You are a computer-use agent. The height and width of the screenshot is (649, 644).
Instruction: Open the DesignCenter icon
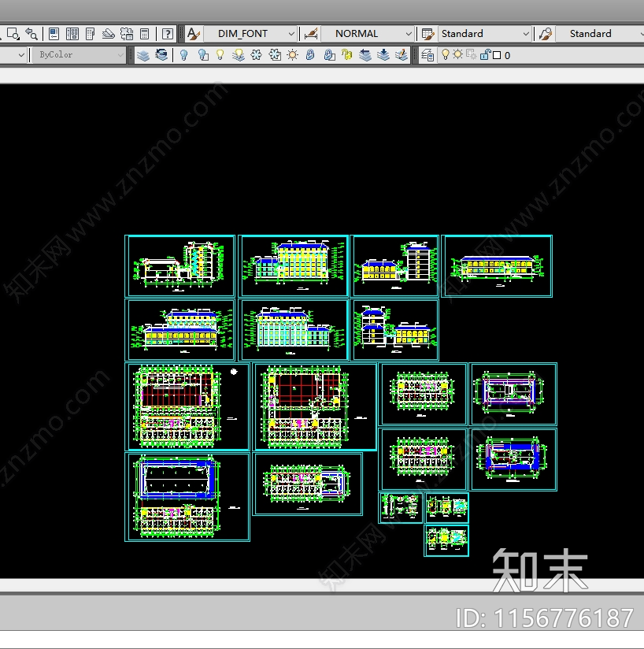[x=72, y=34]
